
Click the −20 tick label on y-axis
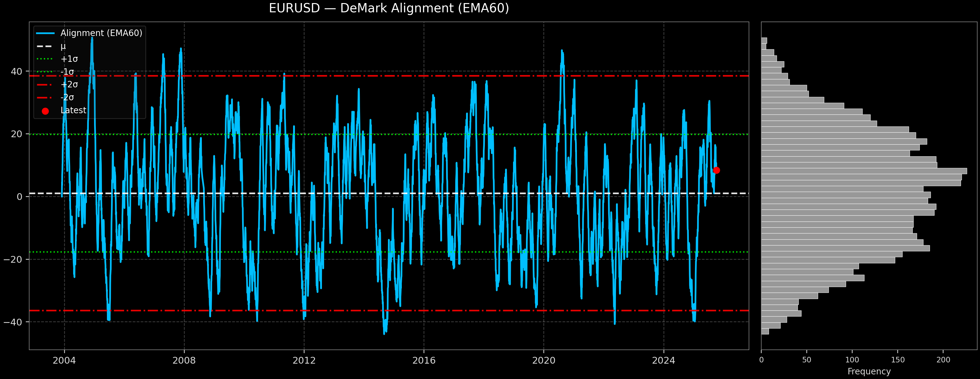pyautogui.click(x=13, y=259)
